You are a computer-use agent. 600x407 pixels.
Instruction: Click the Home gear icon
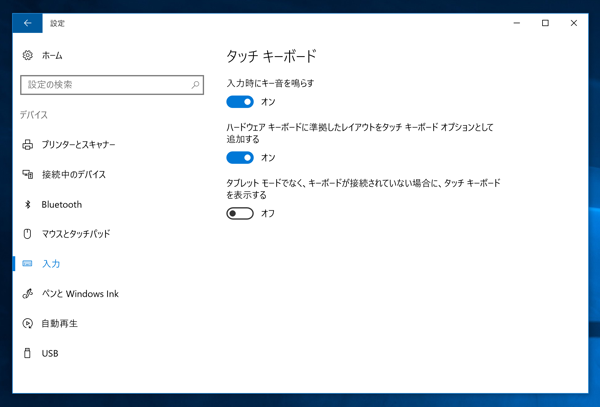[28, 56]
